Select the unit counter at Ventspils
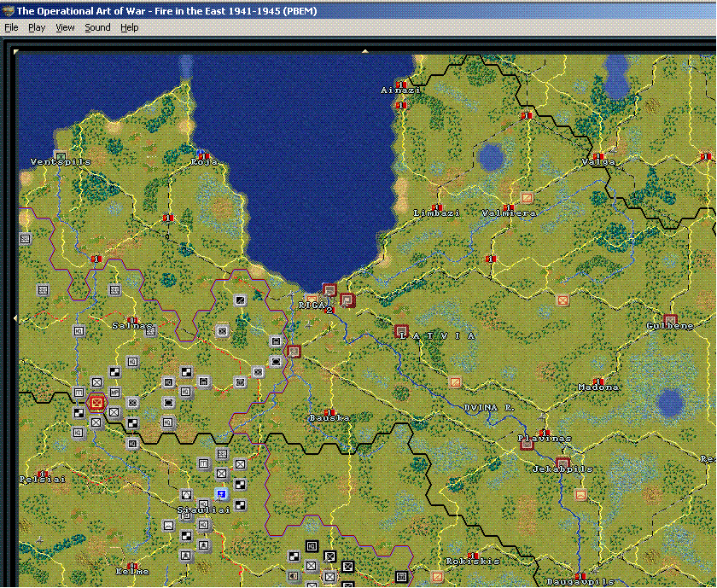This screenshot has height=588, width=717. [x=61, y=155]
